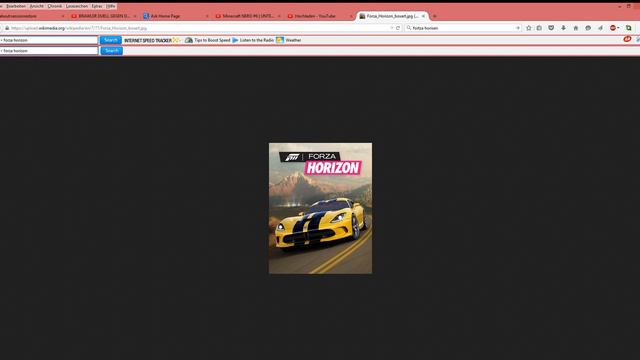The height and width of the screenshot is (360, 640).
Task: Open the chat bubble Hello icon
Action: point(588,28)
